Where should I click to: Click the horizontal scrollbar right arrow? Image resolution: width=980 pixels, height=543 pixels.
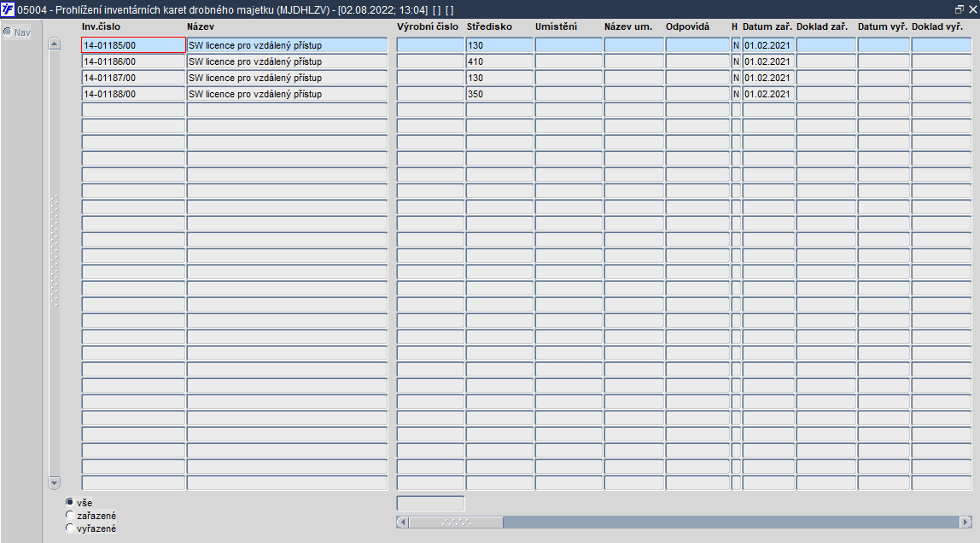point(965,522)
